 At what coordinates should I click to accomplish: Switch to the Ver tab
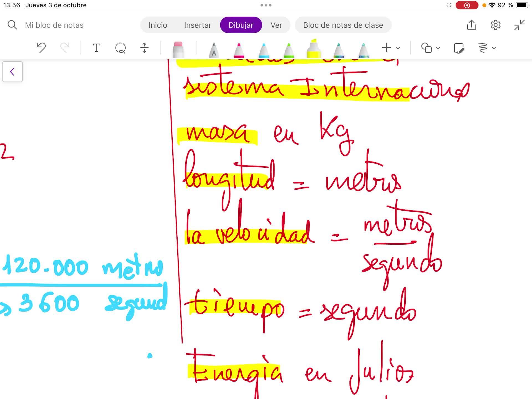point(276,25)
